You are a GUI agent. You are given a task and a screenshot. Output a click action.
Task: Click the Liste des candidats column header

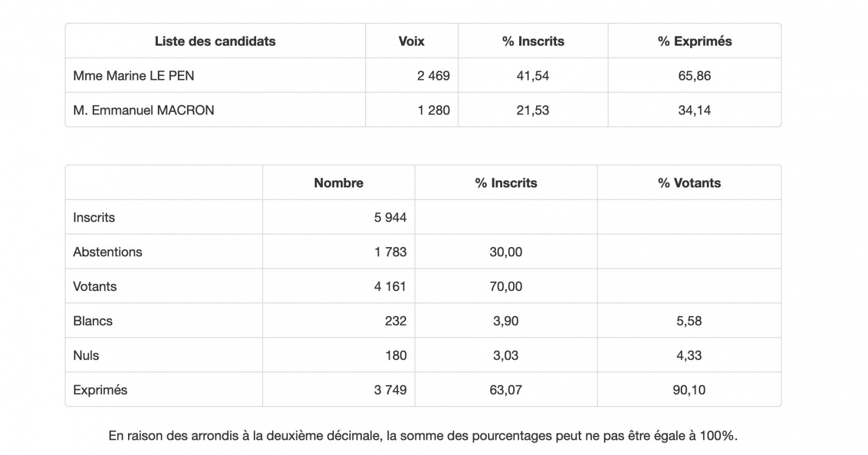tap(215, 41)
